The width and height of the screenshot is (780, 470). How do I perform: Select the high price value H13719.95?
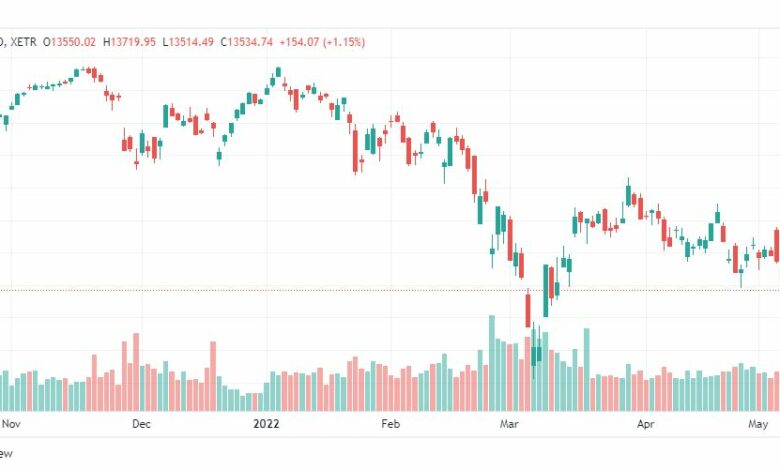(x=129, y=42)
